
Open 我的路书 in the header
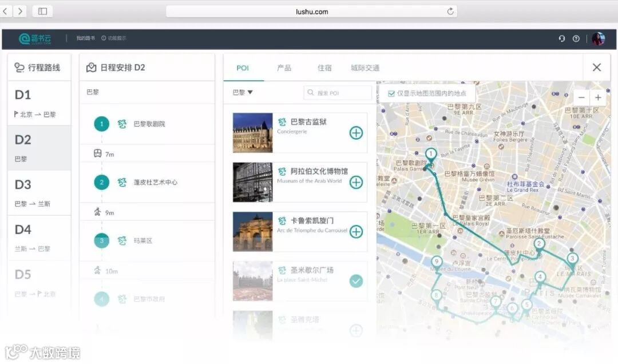pyautogui.click(x=85, y=38)
